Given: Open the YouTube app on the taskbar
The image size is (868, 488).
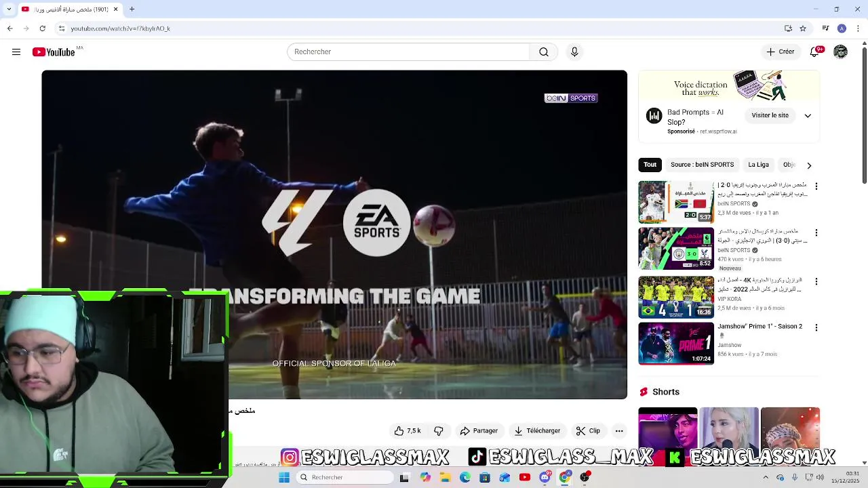Looking at the screenshot, I should tap(525, 477).
